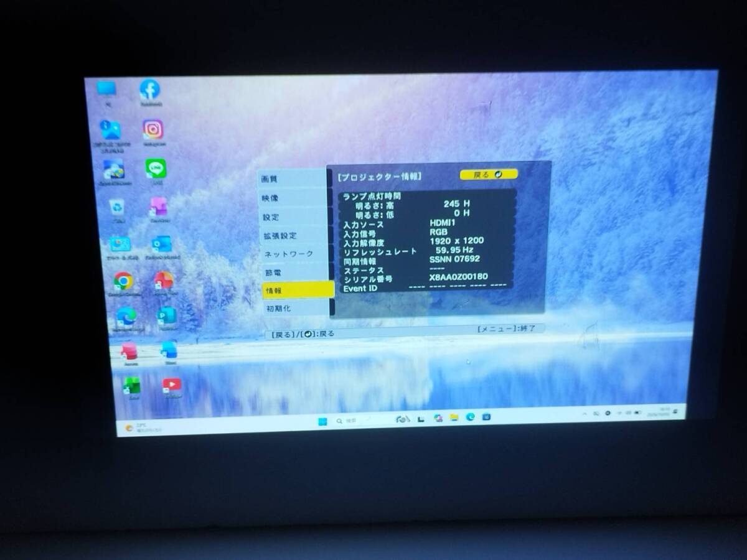Viewport: 747px width, 560px height.
Task: Click the 245 H lamp hours value
Action: coord(456,203)
